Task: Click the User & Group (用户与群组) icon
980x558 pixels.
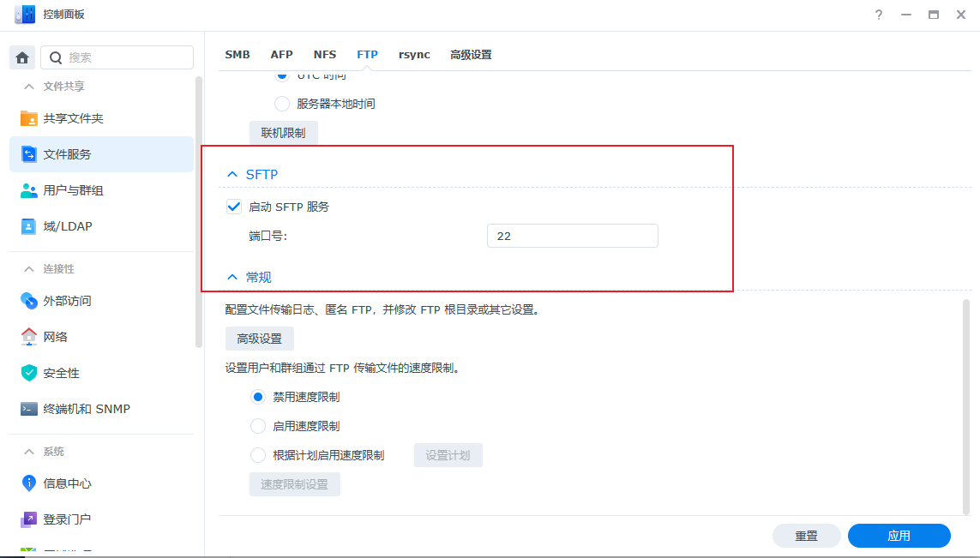Action: pyautogui.click(x=29, y=190)
